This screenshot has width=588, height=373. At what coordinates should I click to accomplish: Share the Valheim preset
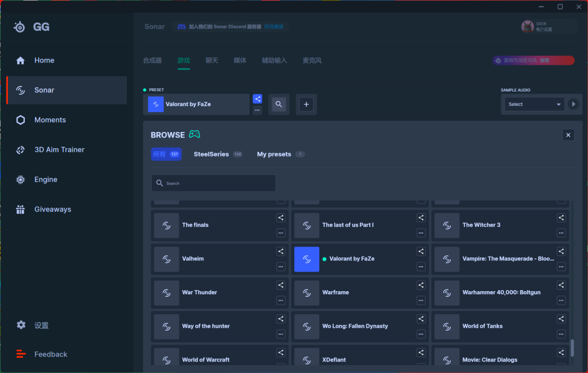[281, 251]
